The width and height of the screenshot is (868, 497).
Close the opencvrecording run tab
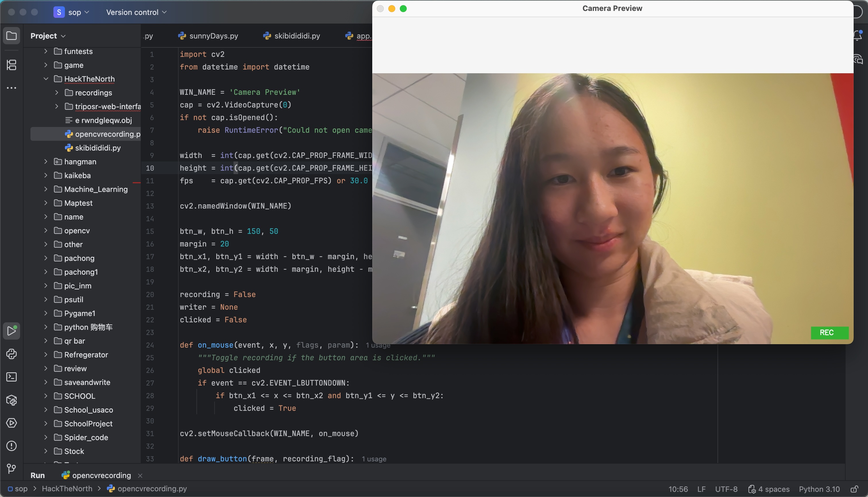(140, 475)
